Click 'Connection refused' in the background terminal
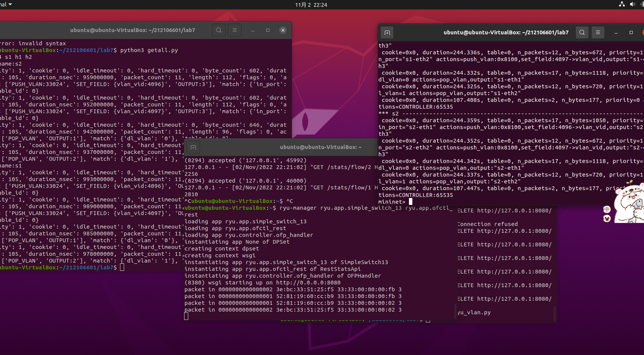 [x=487, y=224]
